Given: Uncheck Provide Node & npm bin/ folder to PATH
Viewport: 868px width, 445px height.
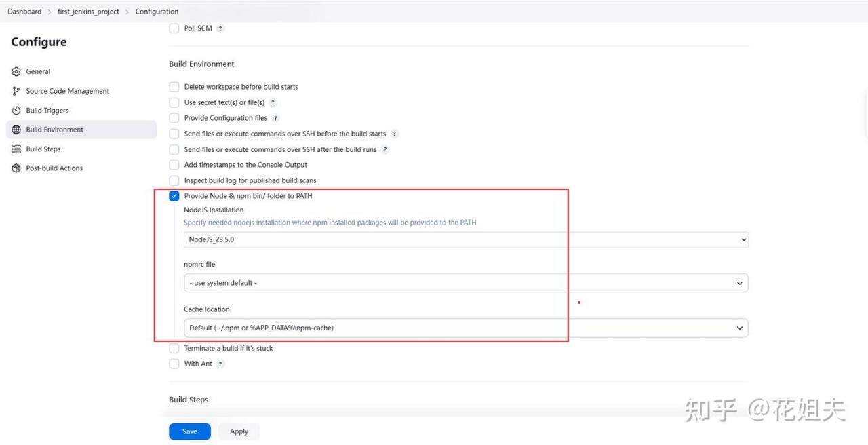Looking at the screenshot, I should coord(174,196).
